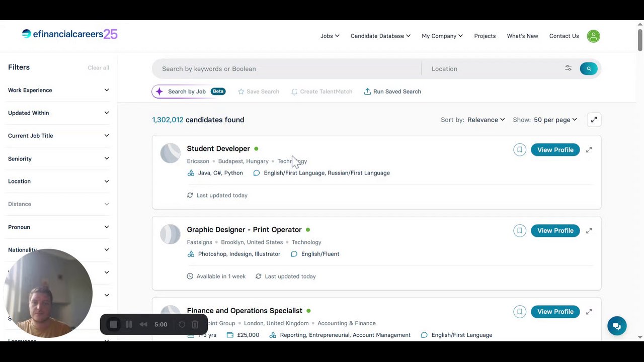Click the 1,302,012 candidates found count
The width and height of the screenshot is (644, 362).
(198, 120)
